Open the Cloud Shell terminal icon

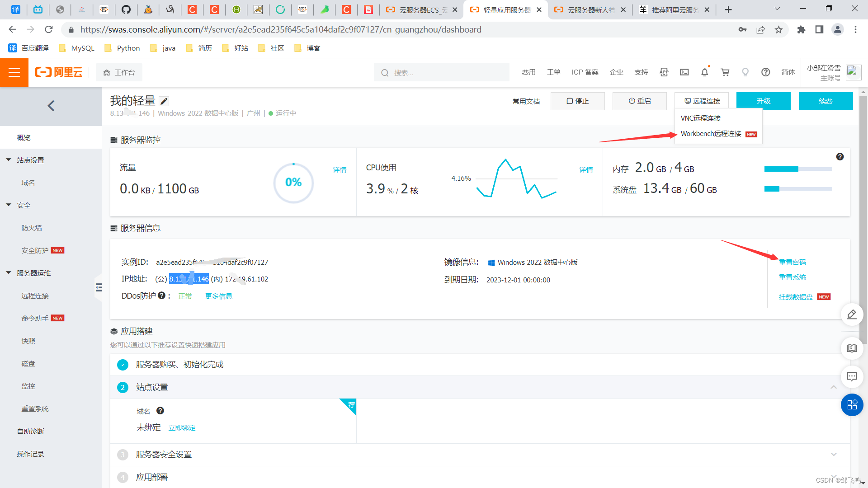coord(684,72)
